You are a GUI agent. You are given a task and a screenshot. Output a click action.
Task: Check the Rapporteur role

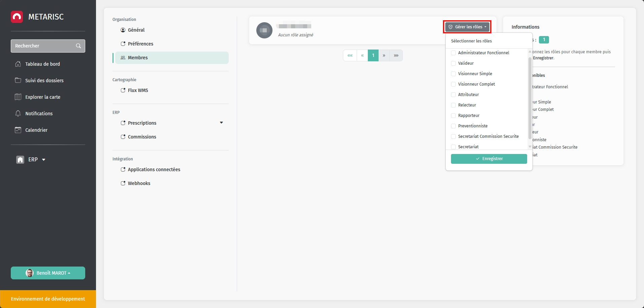point(453,116)
